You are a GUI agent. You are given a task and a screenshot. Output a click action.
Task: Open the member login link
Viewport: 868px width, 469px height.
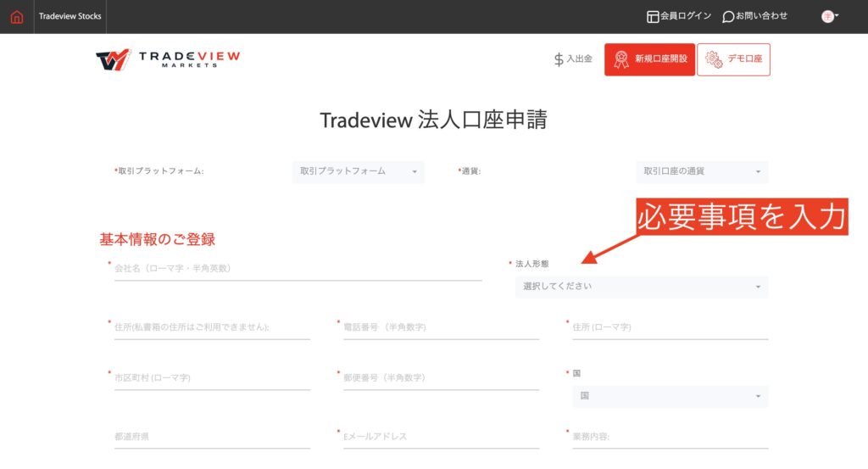679,16
